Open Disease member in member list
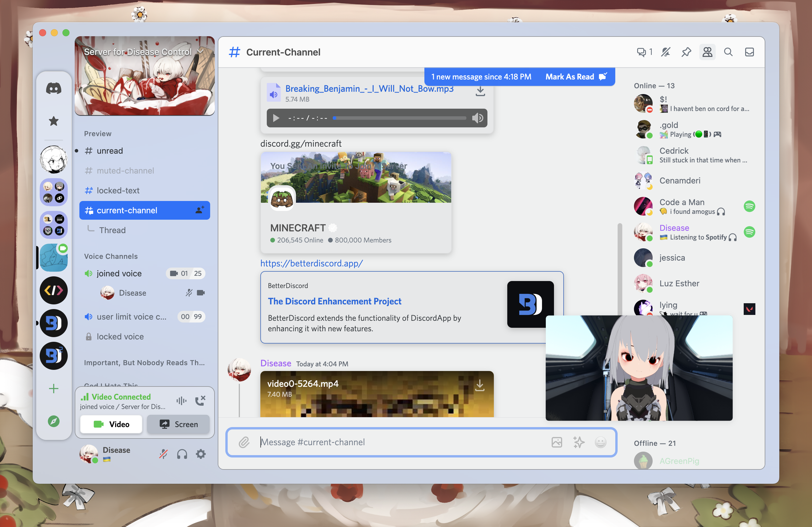Screen dimensions: 812x527 (694, 232)
